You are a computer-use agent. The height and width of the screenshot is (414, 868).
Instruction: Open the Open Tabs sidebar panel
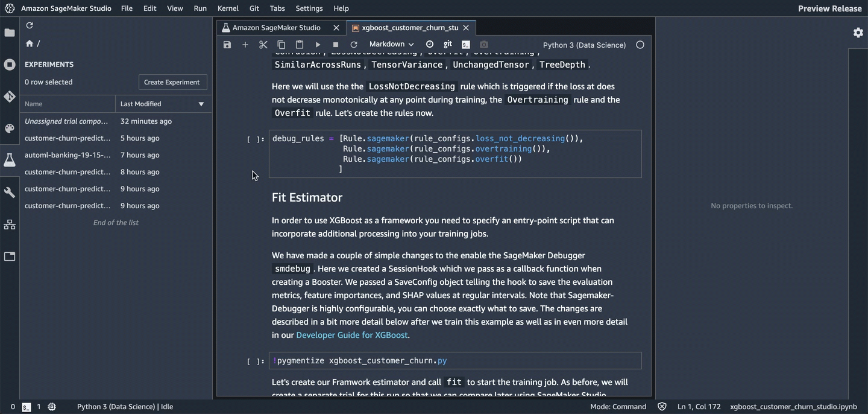[x=10, y=256]
